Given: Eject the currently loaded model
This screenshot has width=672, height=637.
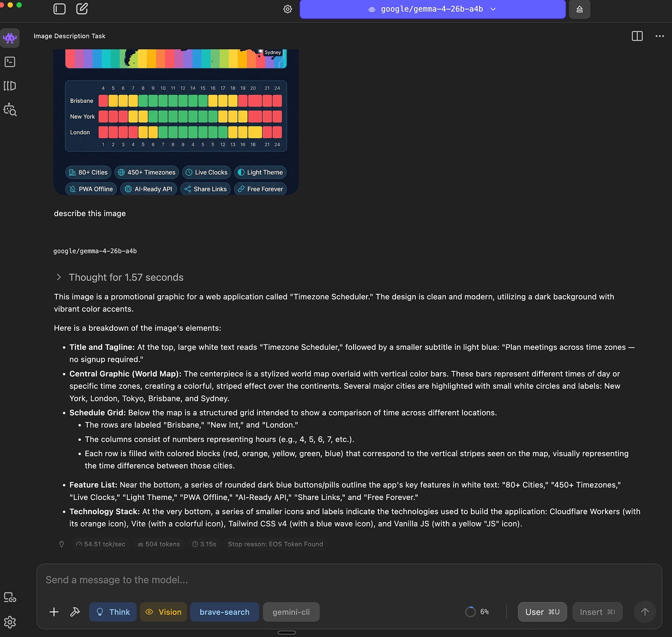Looking at the screenshot, I should click(579, 9).
